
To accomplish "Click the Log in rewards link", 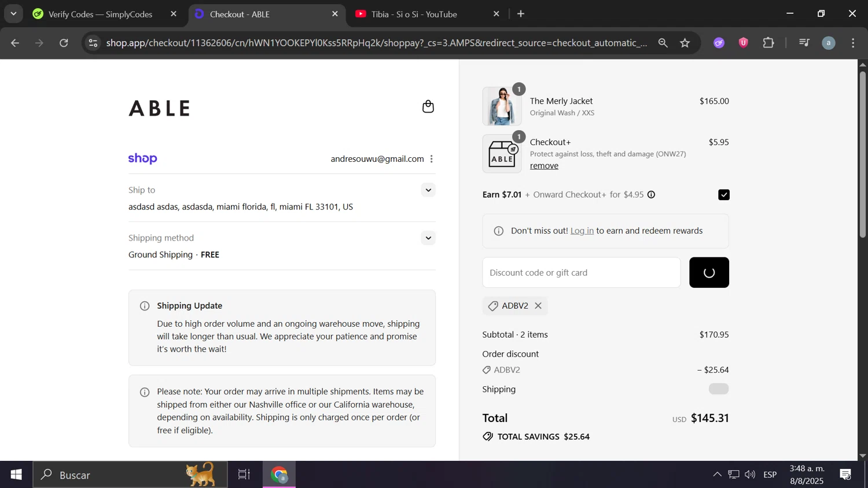I will pos(582,231).
